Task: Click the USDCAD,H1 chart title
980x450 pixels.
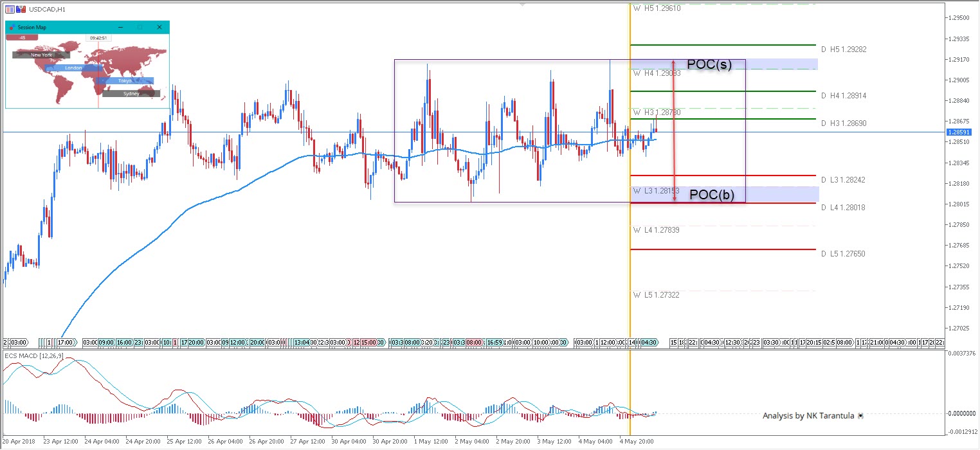Action: [x=47, y=10]
